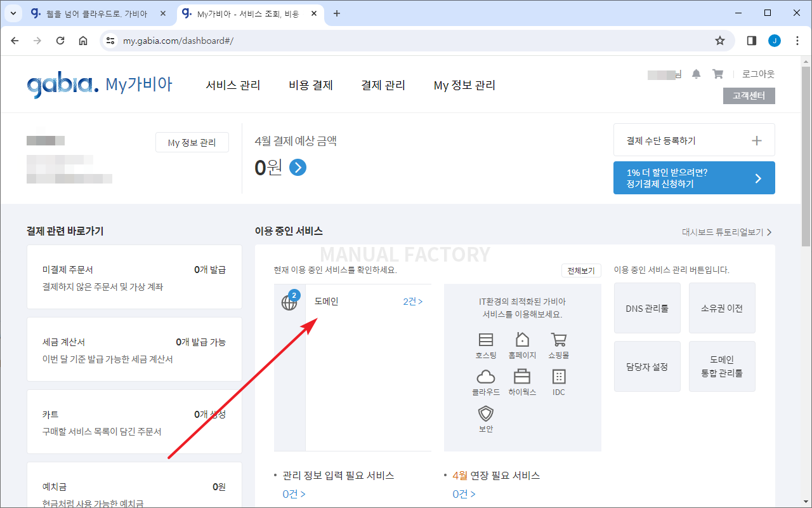Image resolution: width=812 pixels, height=508 pixels.
Task: Go to browser home page
Action: point(83,41)
